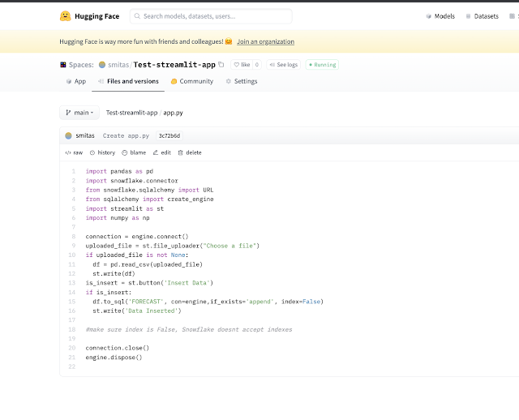Open the raw file view

(x=74, y=152)
